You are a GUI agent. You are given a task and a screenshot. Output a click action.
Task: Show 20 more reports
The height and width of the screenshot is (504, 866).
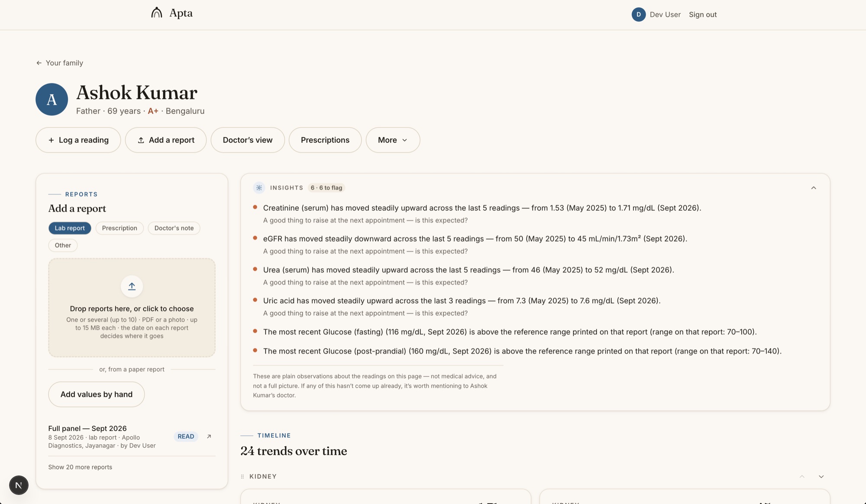pos(80,467)
